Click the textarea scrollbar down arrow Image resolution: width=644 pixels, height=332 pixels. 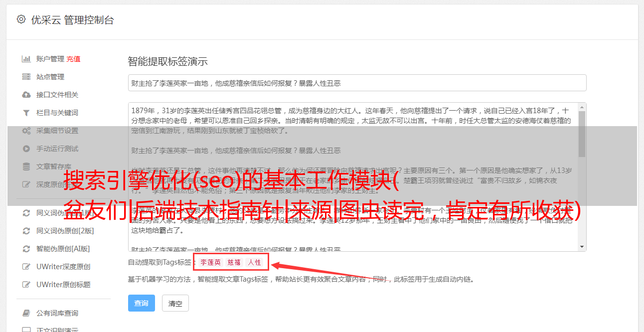tap(582, 247)
